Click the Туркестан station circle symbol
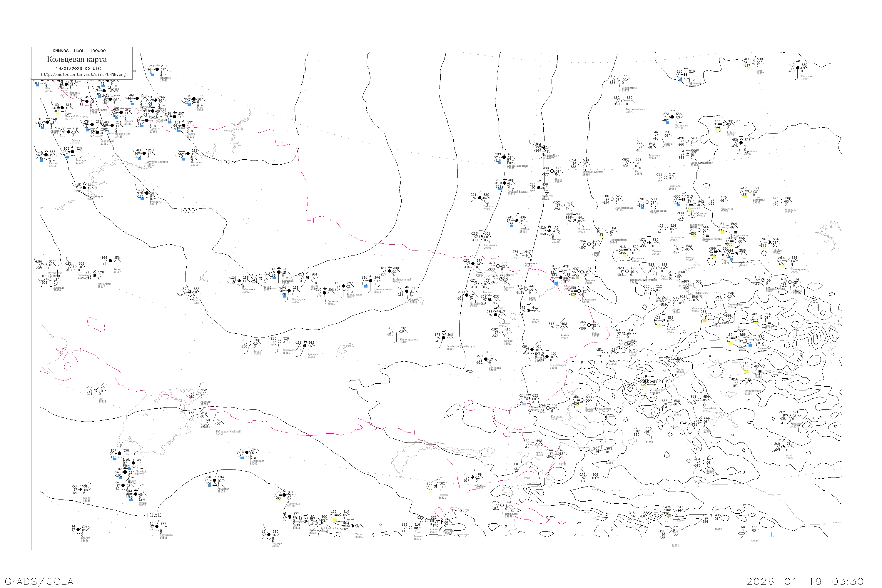 284,495
